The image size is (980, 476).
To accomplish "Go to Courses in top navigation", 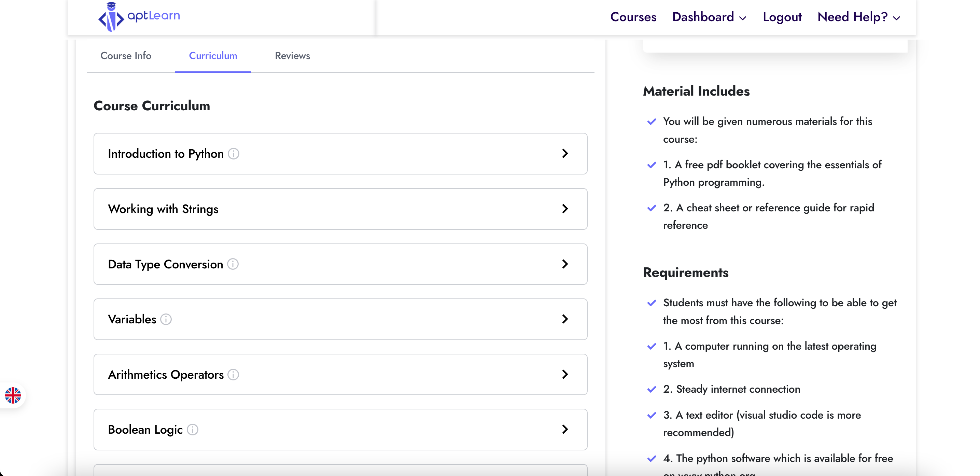I will point(633,17).
